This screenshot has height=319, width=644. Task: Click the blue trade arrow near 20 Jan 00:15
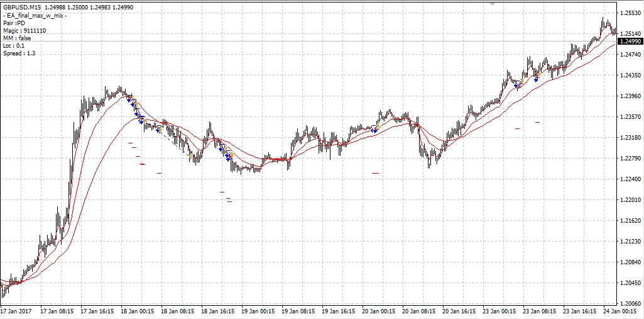pyautogui.click(x=375, y=129)
